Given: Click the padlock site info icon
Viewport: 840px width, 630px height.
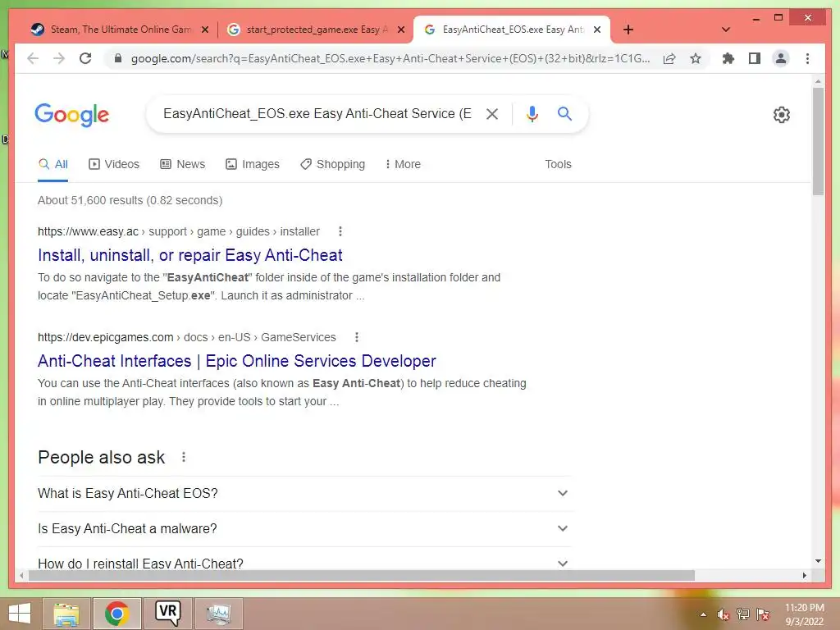Looking at the screenshot, I should (x=118, y=58).
